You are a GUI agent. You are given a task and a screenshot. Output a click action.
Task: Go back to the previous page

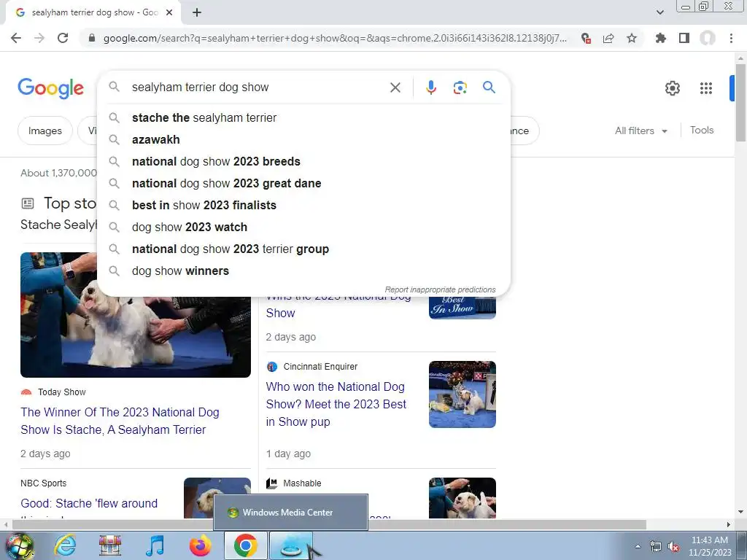pos(16,38)
